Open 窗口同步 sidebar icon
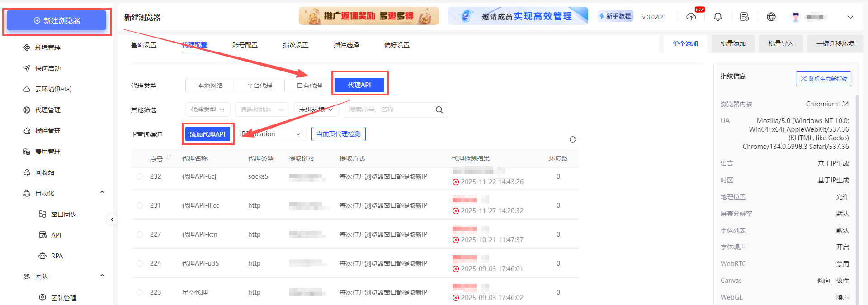 [42, 214]
